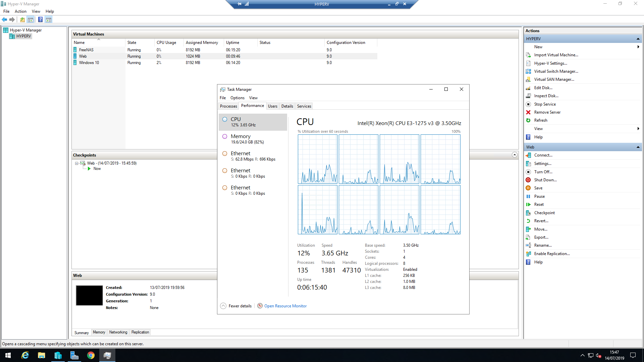
Task: Open the Memory tab for Web VM
Action: (x=99, y=332)
